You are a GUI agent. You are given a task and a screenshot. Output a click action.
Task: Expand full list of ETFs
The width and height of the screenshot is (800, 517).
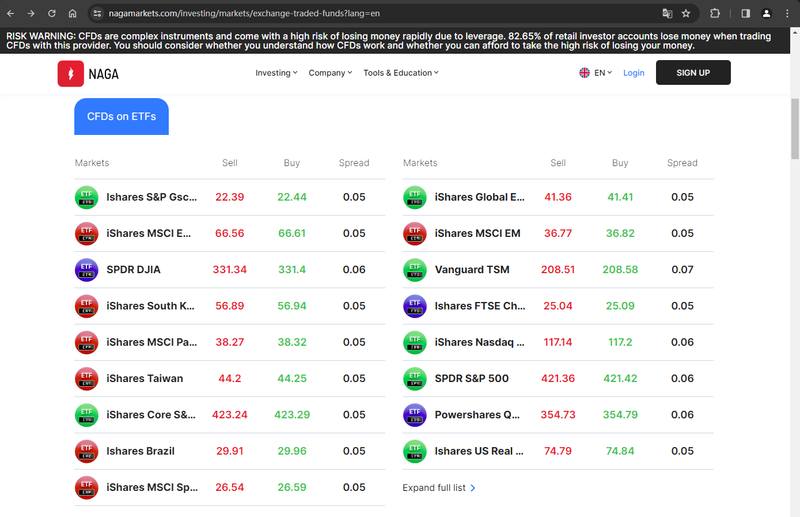(x=439, y=488)
